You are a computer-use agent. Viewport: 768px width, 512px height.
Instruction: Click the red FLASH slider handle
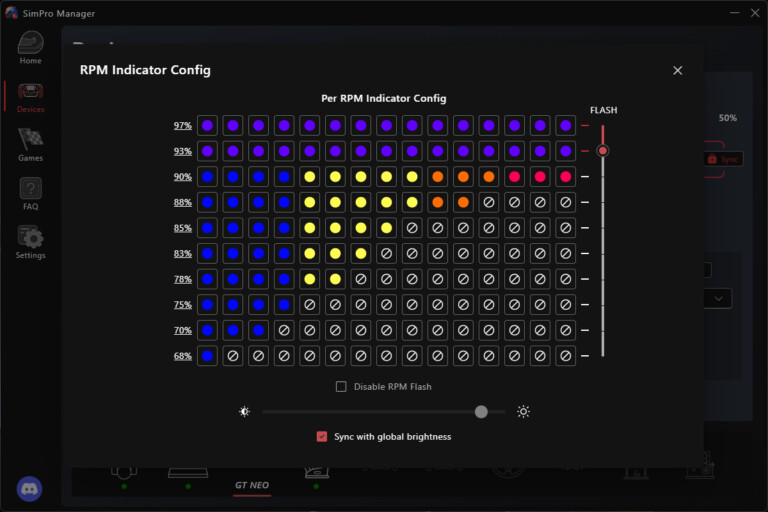point(602,151)
